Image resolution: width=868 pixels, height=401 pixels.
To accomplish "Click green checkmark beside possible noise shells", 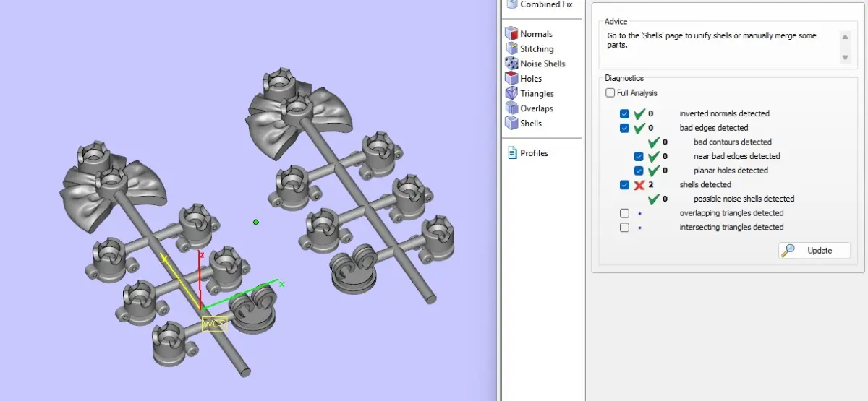I will (x=653, y=199).
